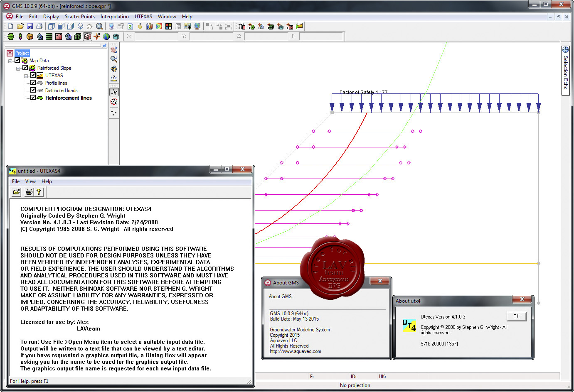Click the globe with stand icon
The width and height of the screenshot is (574, 392).
197,26
